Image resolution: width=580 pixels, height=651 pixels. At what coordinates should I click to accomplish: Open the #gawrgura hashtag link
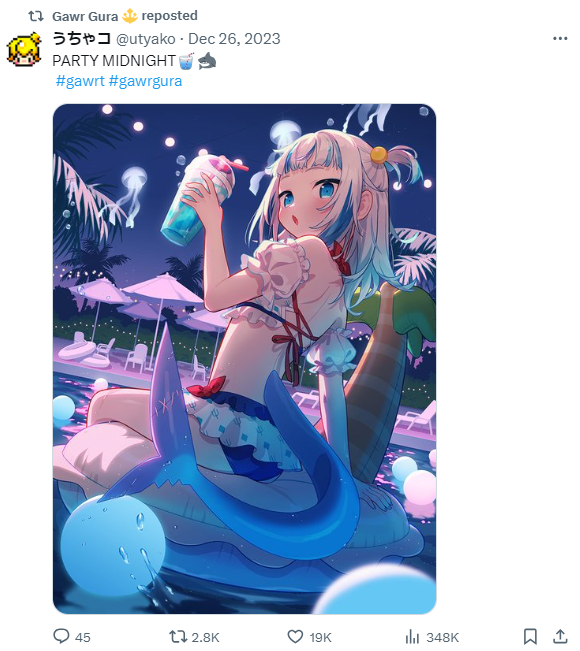[x=145, y=81]
